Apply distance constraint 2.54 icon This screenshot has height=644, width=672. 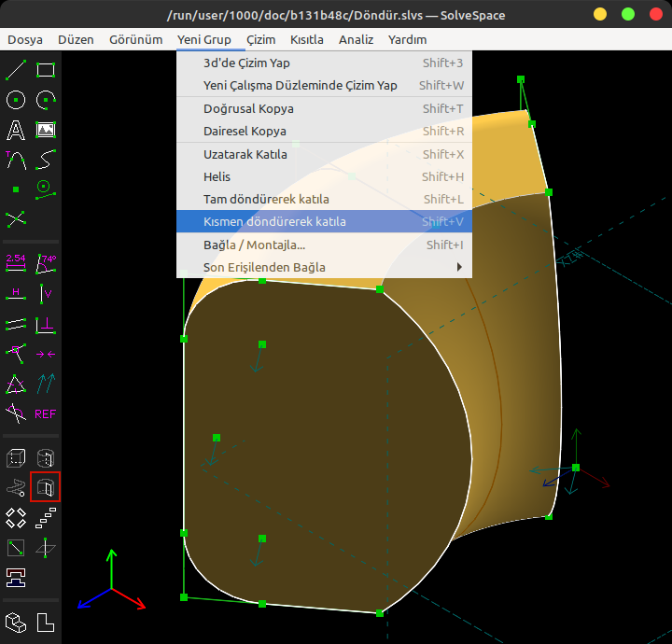tap(16, 263)
